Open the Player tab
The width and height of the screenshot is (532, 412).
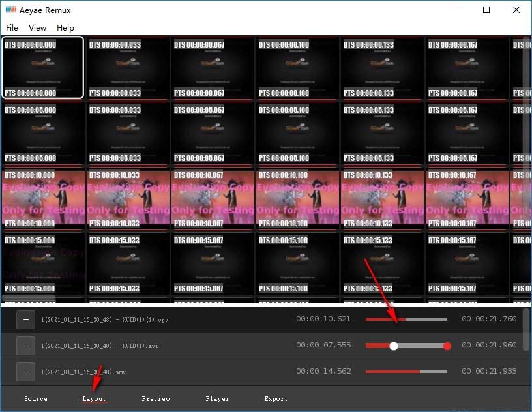[217, 398]
